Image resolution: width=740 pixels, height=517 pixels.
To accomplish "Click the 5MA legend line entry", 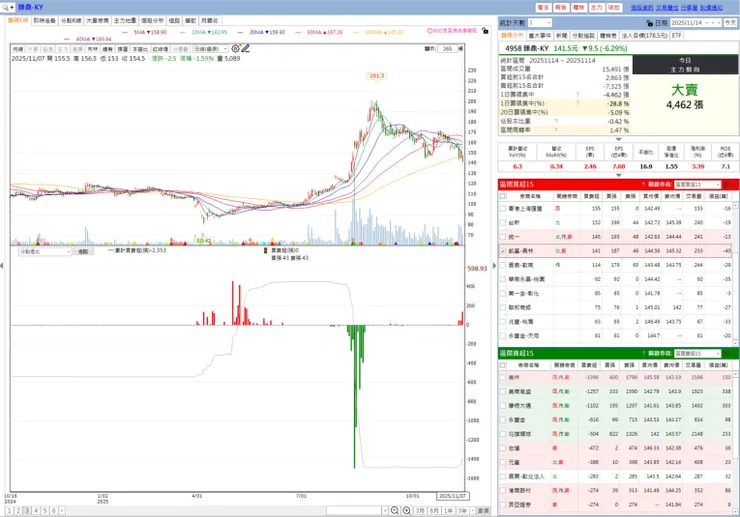I will point(144,32).
